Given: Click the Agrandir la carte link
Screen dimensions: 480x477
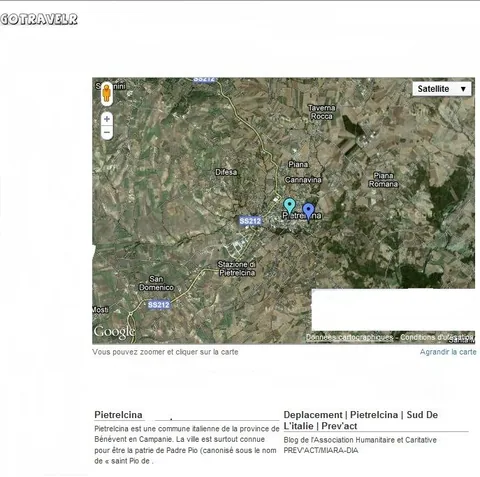Looking at the screenshot, I should click(448, 352).
